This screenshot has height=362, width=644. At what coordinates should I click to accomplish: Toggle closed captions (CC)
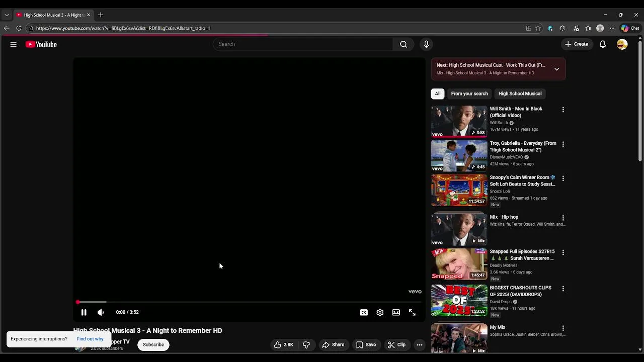[x=364, y=312]
